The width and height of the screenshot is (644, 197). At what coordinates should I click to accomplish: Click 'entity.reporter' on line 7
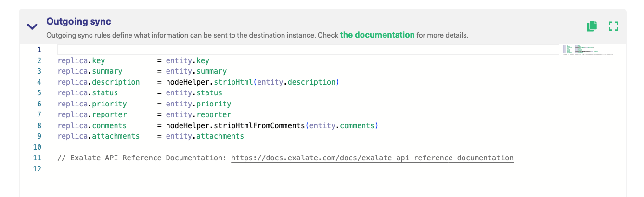point(198,115)
